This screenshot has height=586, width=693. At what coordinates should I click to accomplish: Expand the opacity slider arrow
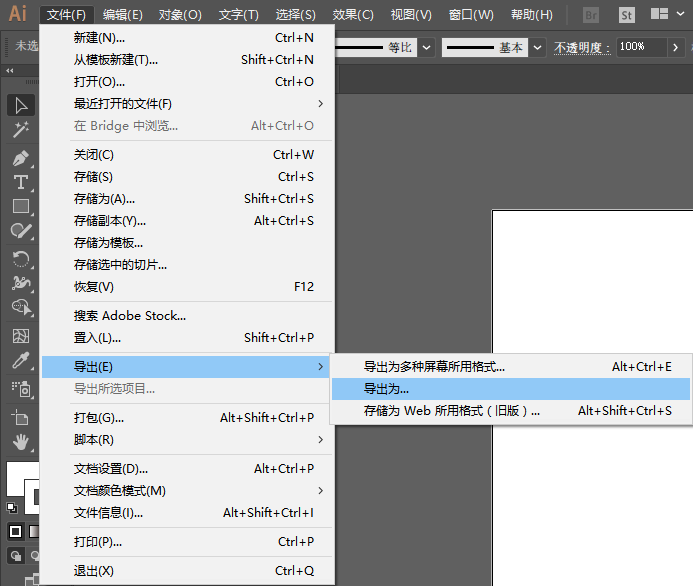(x=675, y=47)
